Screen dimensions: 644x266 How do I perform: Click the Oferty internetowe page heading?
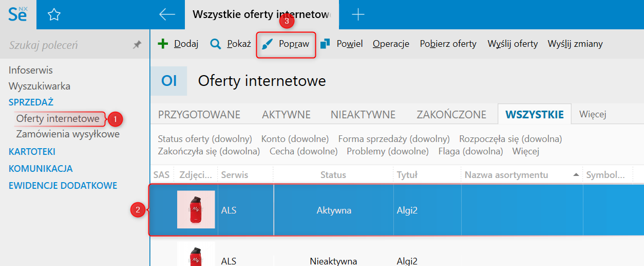[x=262, y=81]
